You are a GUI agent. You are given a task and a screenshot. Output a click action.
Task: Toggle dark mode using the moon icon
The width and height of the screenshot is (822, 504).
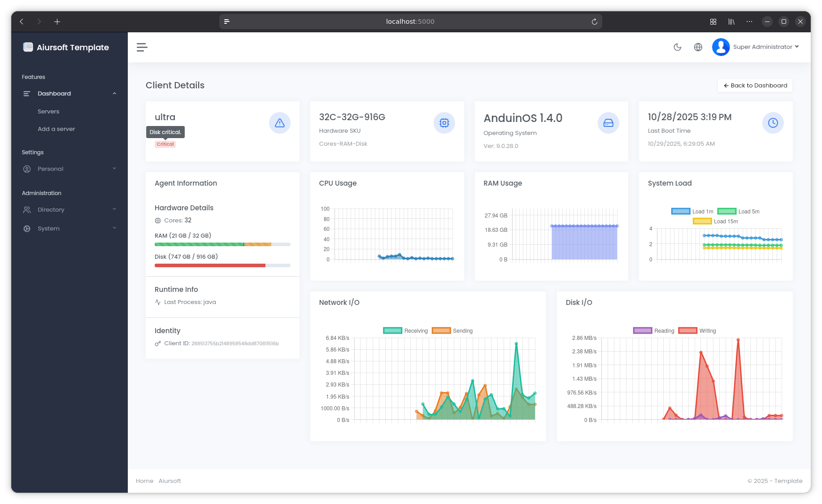pyautogui.click(x=678, y=47)
